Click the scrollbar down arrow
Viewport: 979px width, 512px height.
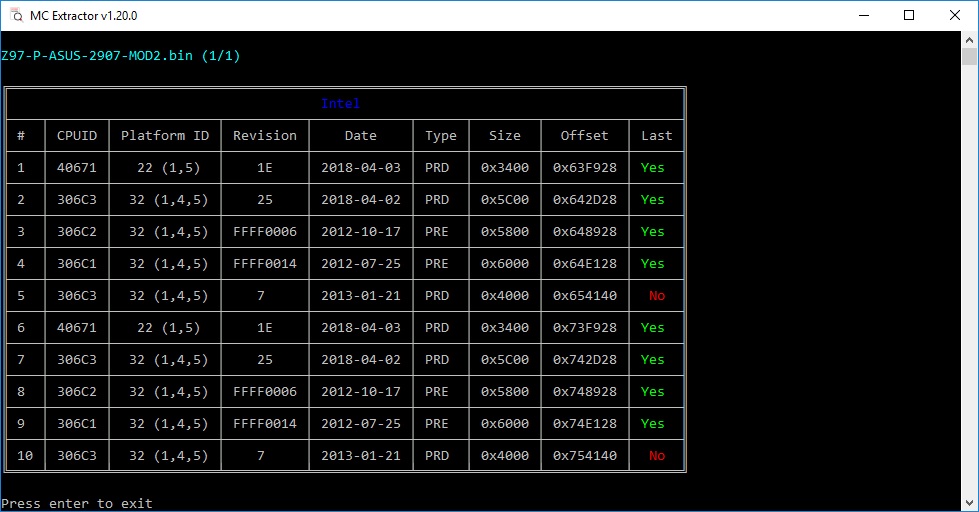969,503
